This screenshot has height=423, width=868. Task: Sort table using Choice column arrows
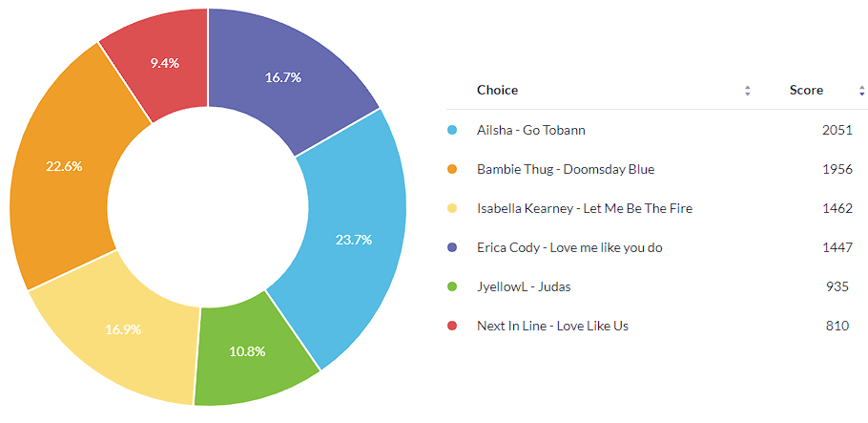click(748, 91)
